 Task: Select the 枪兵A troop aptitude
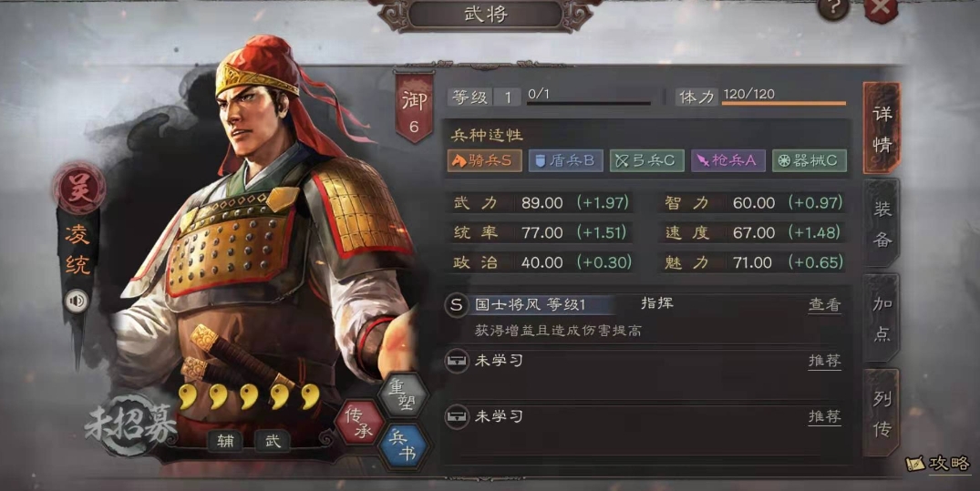tap(728, 160)
